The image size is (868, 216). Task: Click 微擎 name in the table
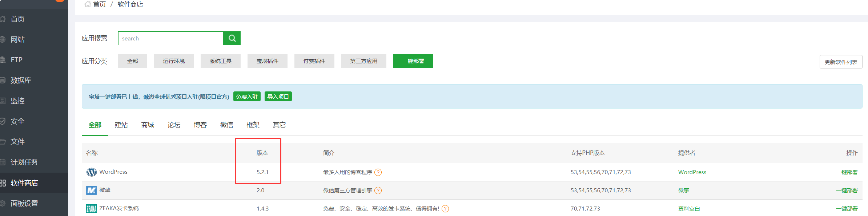pos(105,190)
